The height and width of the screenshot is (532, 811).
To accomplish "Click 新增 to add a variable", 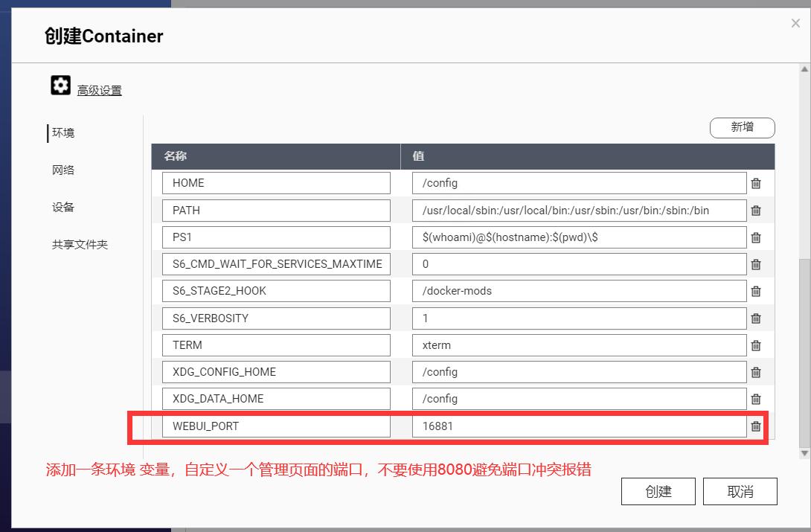I will [742, 127].
